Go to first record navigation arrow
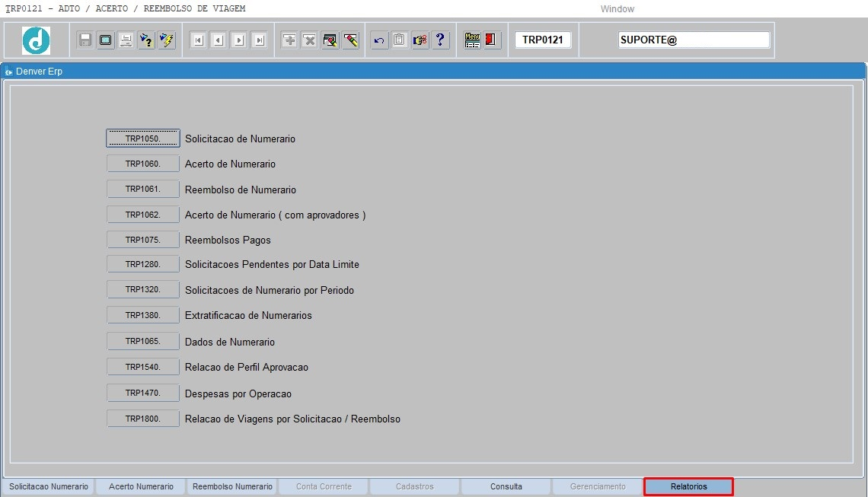 pyautogui.click(x=198, y=40)
